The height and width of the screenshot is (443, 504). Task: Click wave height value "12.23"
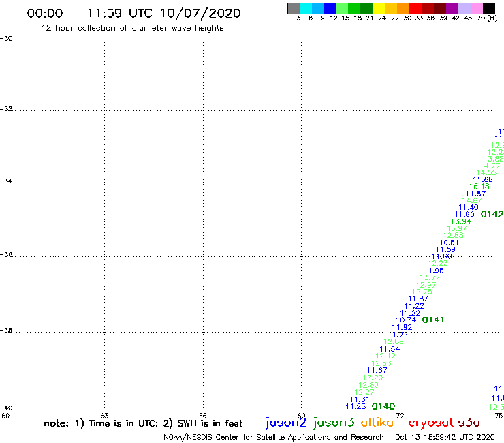438,263
